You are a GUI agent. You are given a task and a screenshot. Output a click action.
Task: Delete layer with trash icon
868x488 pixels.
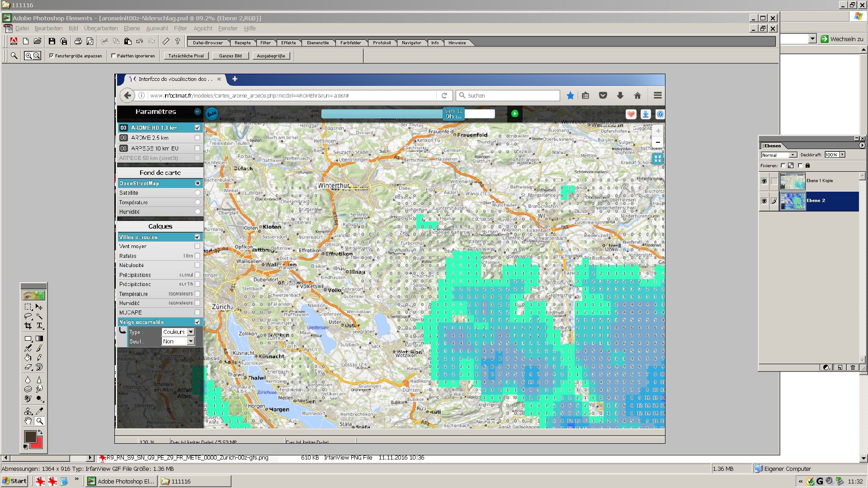point(853,367)
